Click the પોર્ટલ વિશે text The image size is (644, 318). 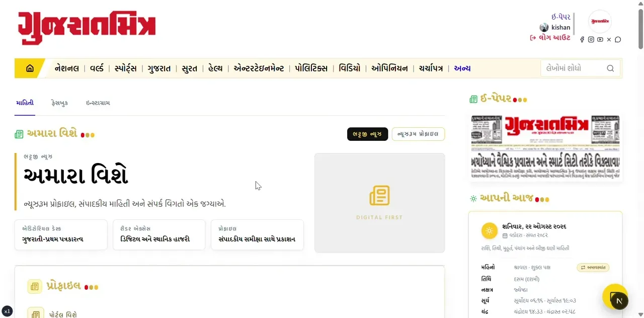63,314
